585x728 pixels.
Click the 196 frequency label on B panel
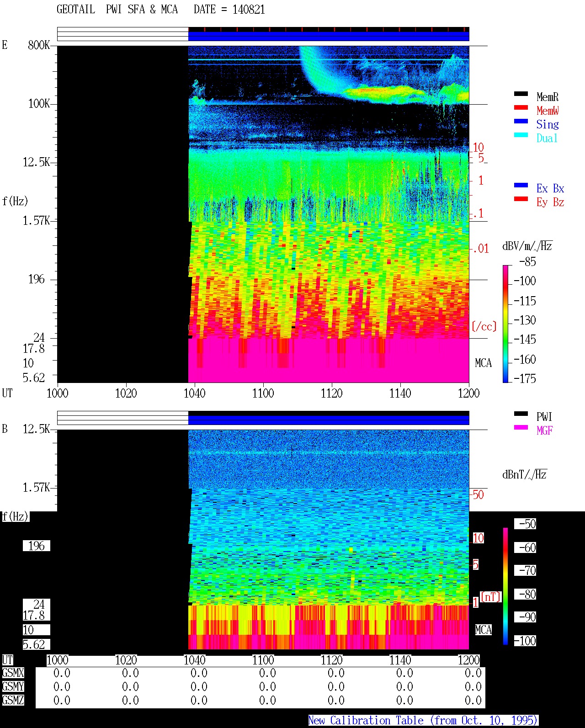(x=37, y=546)
